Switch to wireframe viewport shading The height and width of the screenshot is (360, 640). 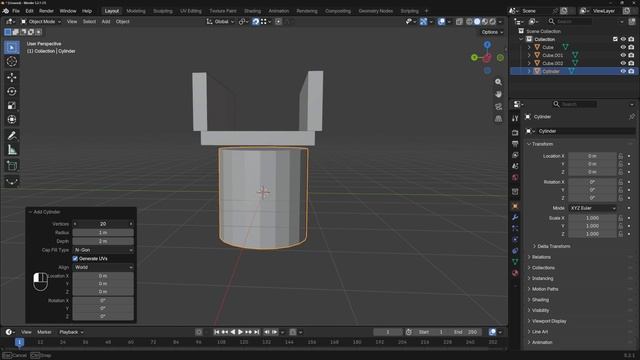(x=469, y=22)
